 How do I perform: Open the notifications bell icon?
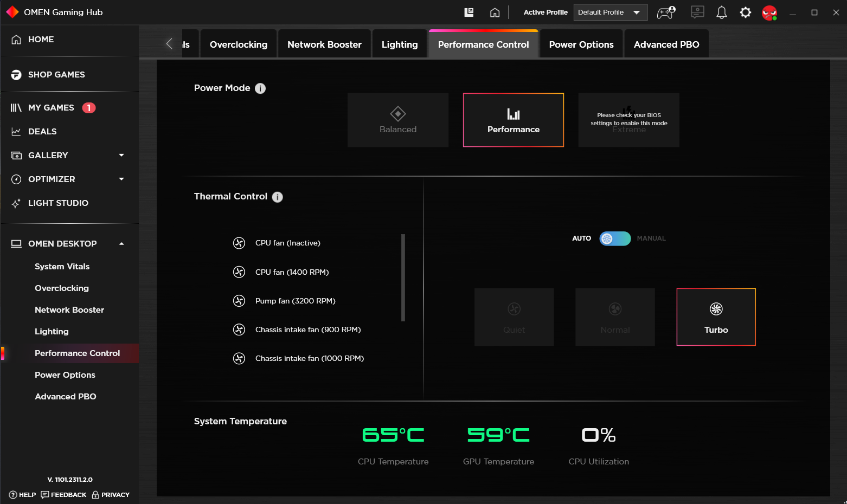click(722, 12)
